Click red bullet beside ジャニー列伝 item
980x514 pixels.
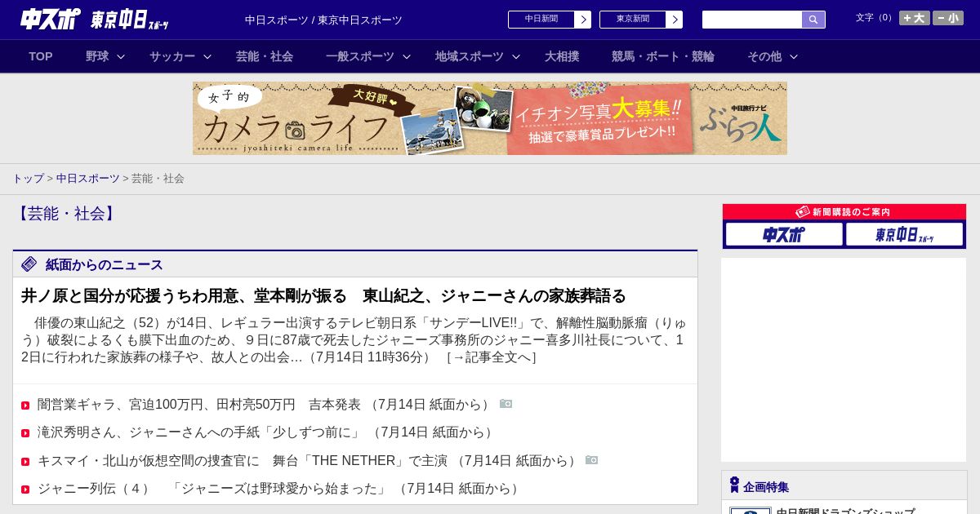pyautogui.click(x=25, y=490)
